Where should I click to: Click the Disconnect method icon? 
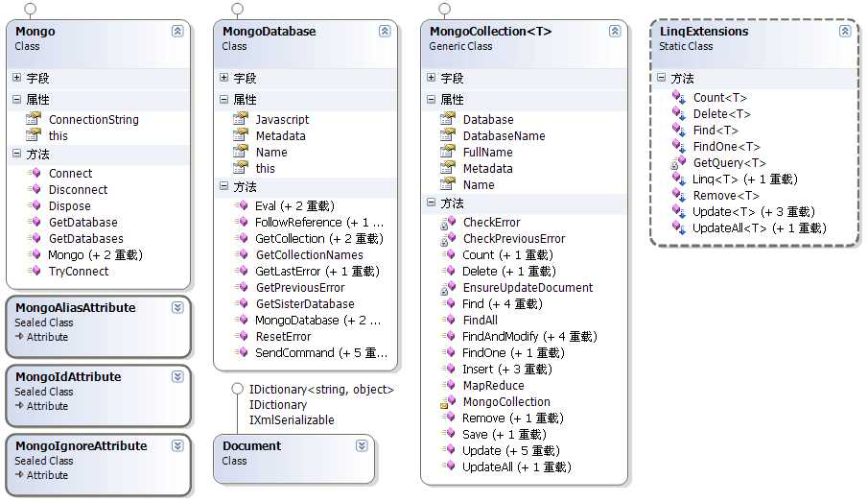35,189
